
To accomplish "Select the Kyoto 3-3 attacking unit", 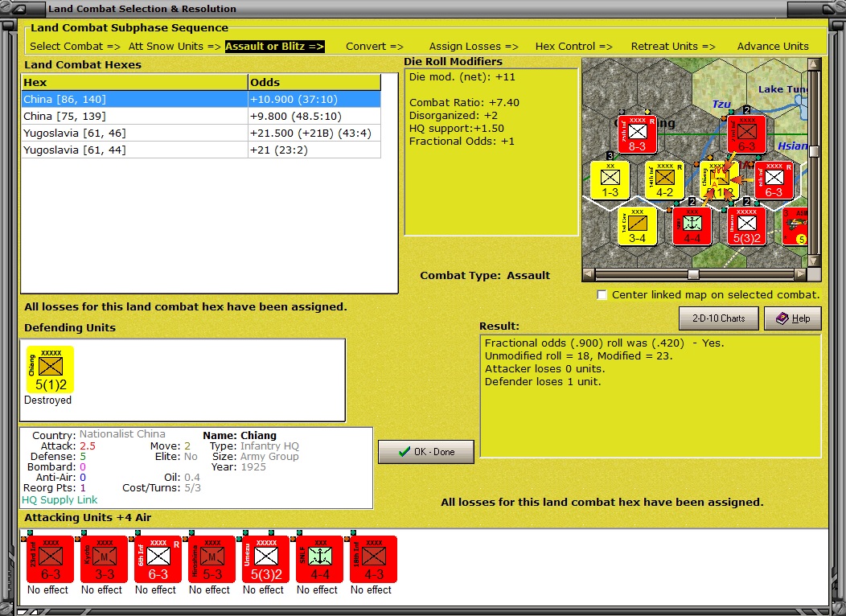I will click(x=104, y=560).
